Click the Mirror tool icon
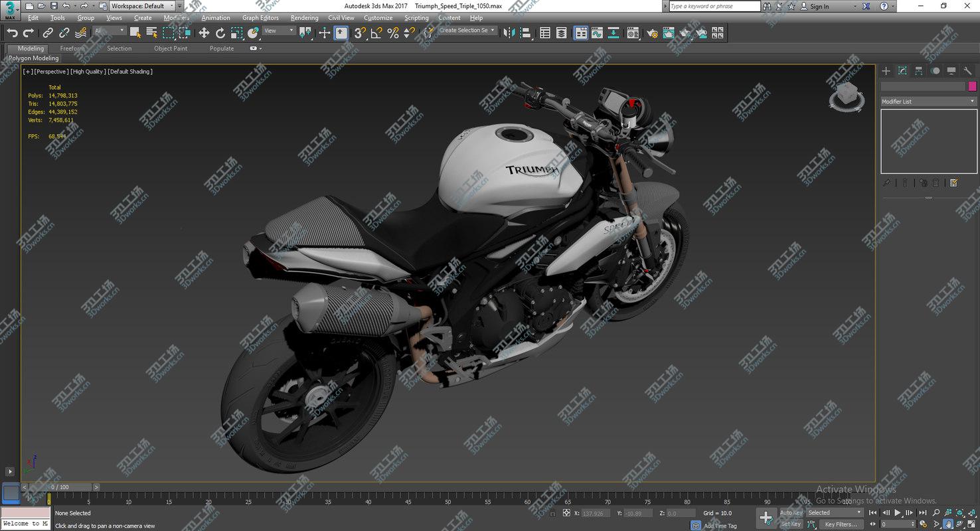The image size is (980, 531). pos(509,33)
